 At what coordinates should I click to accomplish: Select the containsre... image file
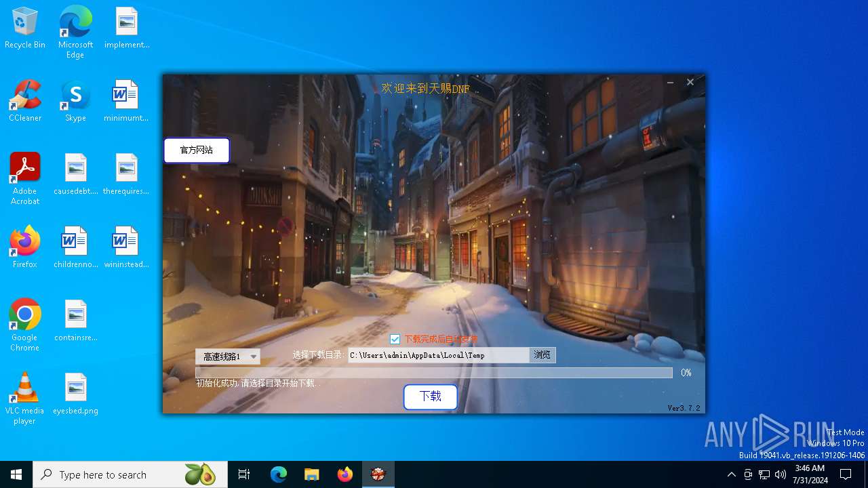76,321
